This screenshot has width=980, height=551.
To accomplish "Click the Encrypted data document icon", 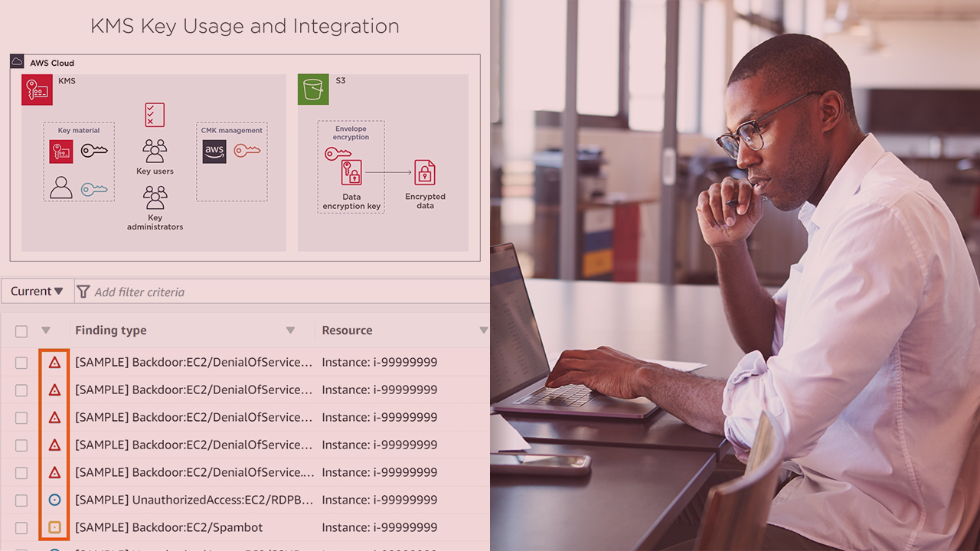I will 425,173.
